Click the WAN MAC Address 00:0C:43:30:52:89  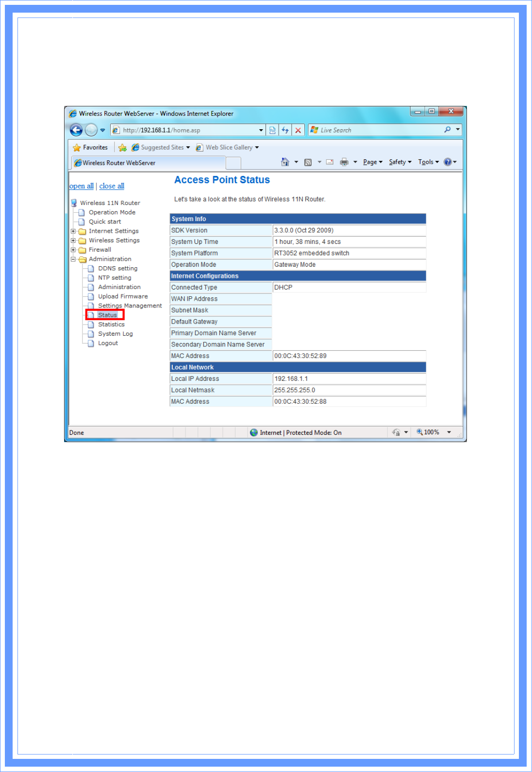click(300, 356)
